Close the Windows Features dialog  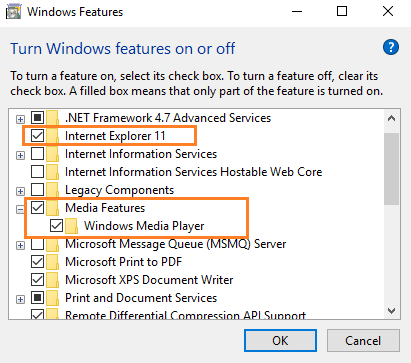click(x=388, y=12)
